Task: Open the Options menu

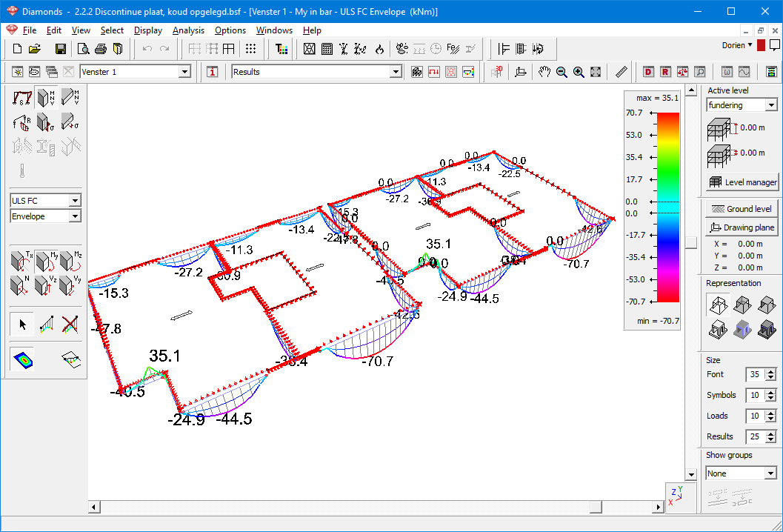Action: (x=230, y=30)
